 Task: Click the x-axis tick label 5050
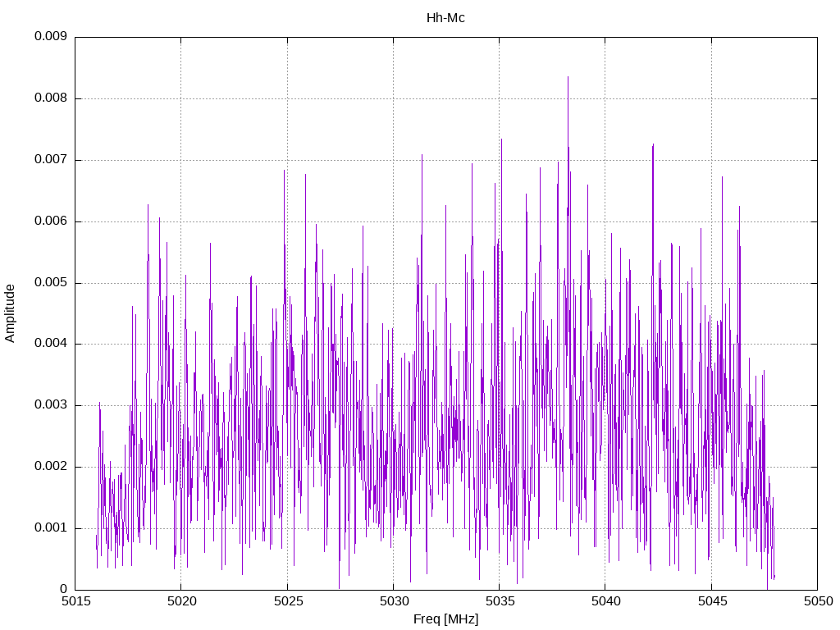(x=818, y=601)
